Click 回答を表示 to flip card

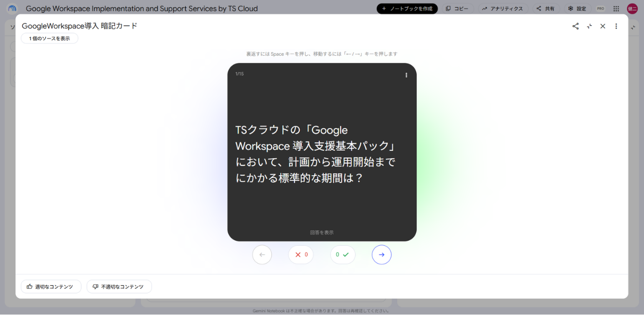(322, 233)
